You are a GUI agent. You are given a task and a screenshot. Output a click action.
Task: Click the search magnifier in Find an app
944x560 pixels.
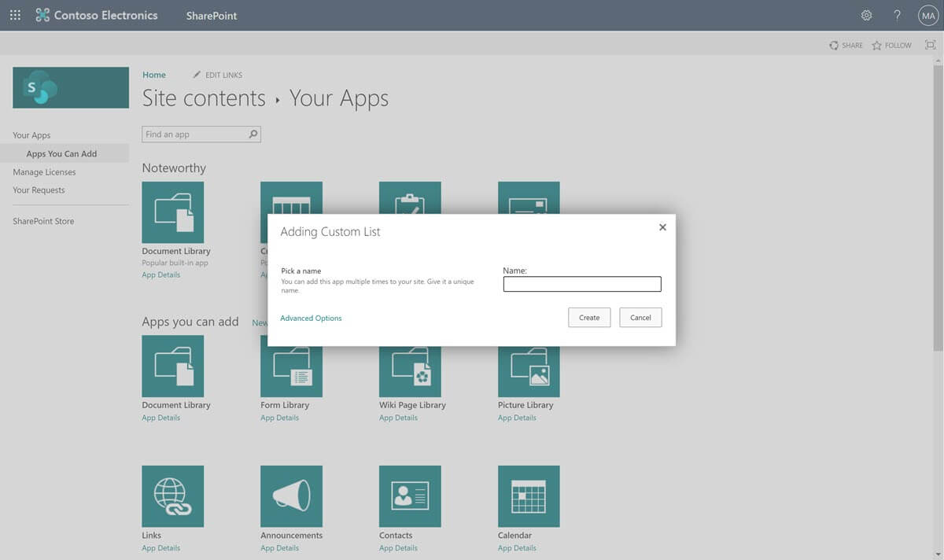pyautogui.click(x=253, y=134)
